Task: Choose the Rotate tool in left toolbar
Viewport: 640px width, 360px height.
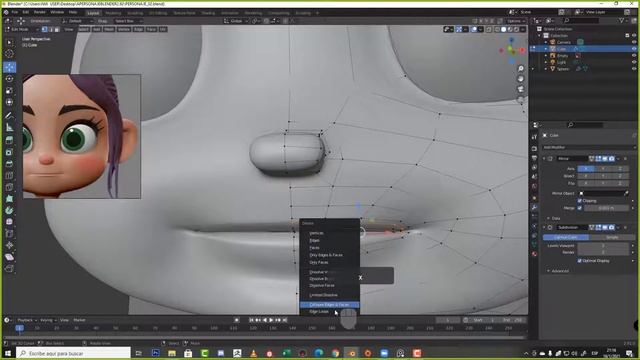Action: pyautogui.click(x=9, y=78)
